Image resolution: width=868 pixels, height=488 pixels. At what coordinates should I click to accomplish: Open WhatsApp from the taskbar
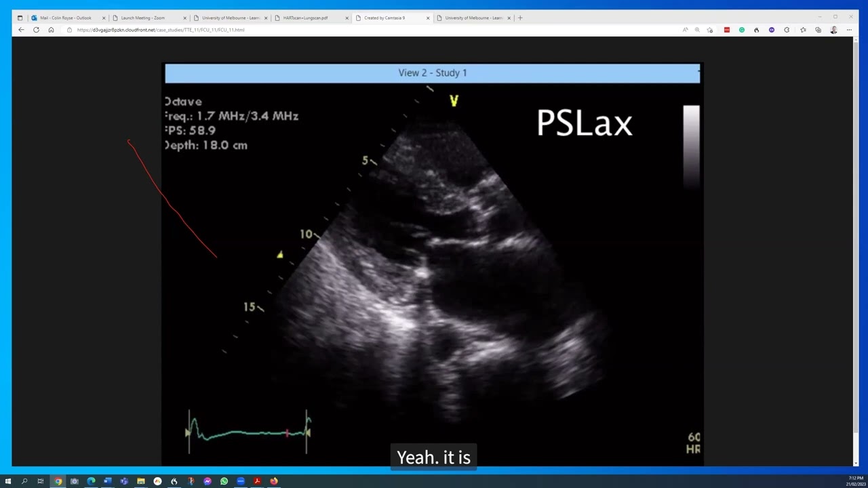click(224, 481)
